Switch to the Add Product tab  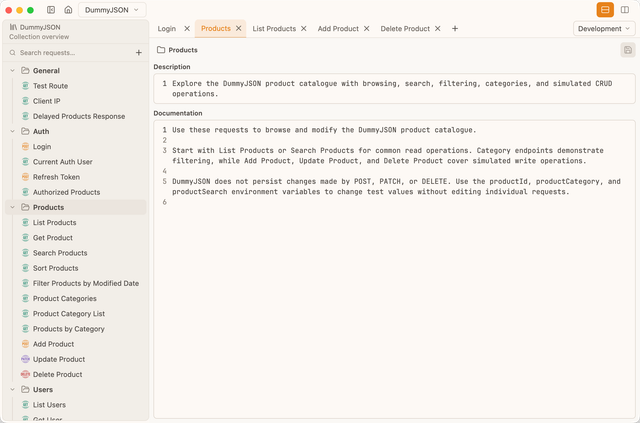(x=338, y=29)
